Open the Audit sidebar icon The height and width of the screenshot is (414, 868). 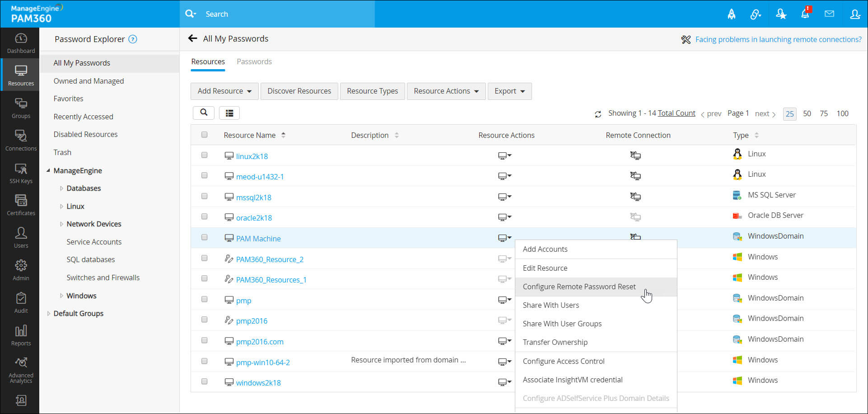(x=21, y=303)
